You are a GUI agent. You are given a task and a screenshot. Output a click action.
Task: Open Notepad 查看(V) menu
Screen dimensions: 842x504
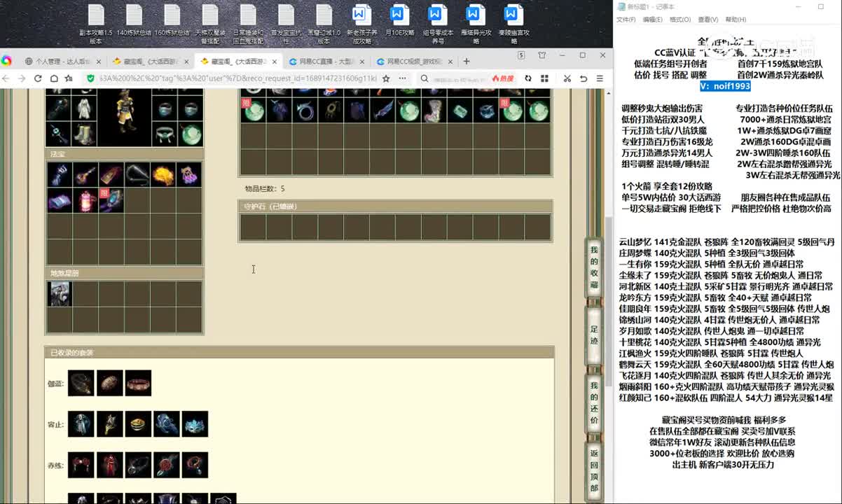pyautogui.click(x=708, y=20)
